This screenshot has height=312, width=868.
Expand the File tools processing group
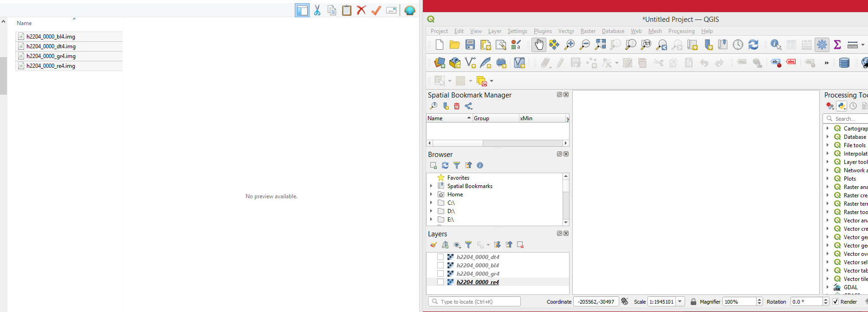point(828,145)
